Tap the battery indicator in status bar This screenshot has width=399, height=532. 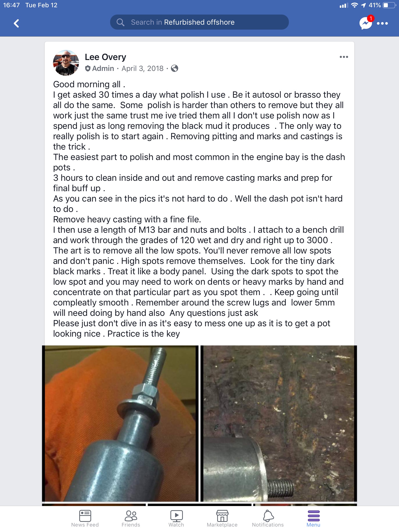[x=389, y=5]
